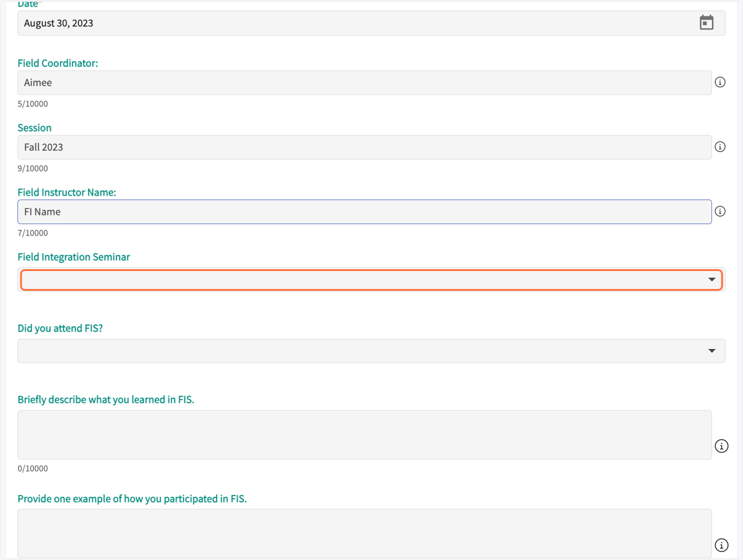Open the Did you attend FIS dropdown
This screenshot has width=743, height=560.
point(371,351)
